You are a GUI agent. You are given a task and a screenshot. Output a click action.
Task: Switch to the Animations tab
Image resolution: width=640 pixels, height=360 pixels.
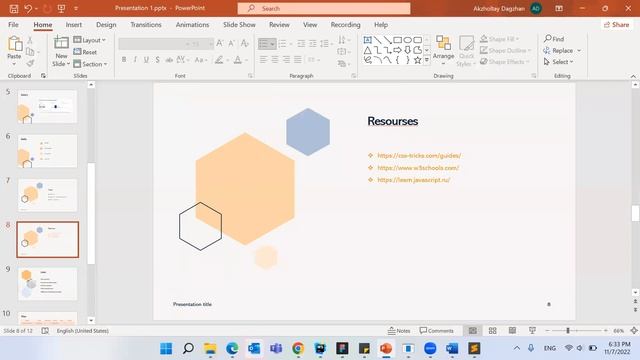192,24
